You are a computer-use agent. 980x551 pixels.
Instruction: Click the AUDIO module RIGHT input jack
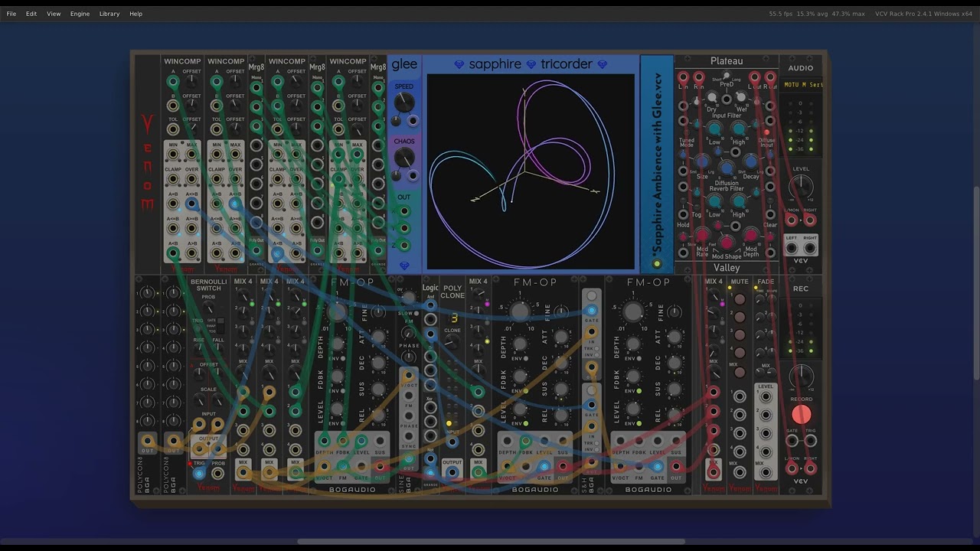(810, 220)
